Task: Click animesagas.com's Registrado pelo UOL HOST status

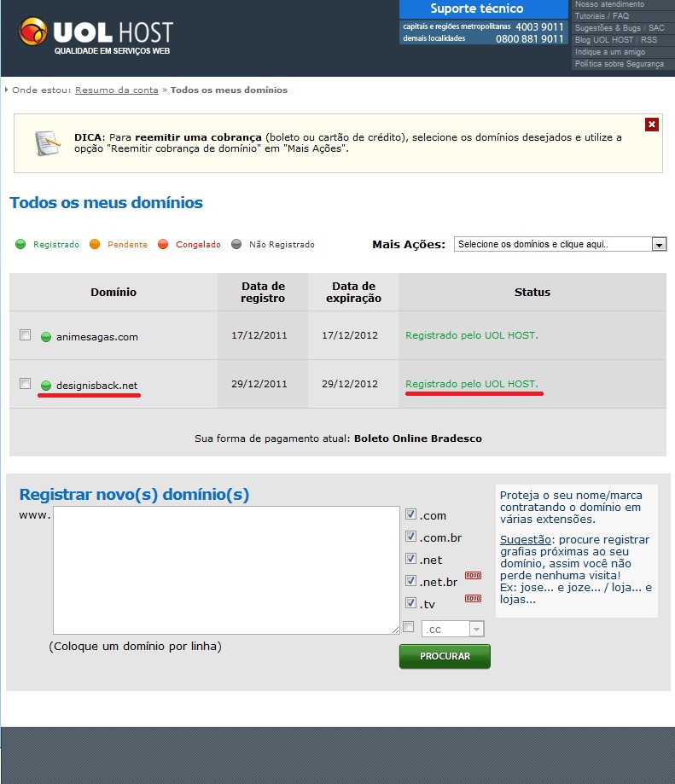Action: click(472, 335)
